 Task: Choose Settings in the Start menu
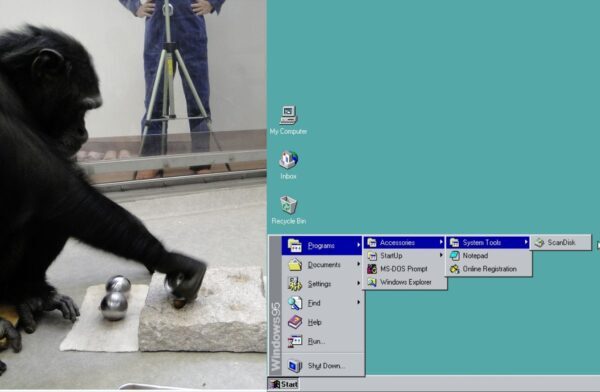(322, 284)
